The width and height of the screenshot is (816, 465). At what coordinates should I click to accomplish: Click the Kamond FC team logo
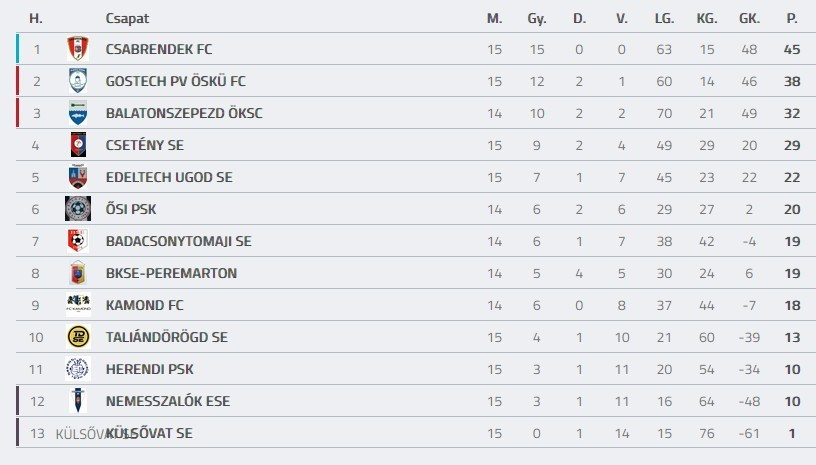77,305
